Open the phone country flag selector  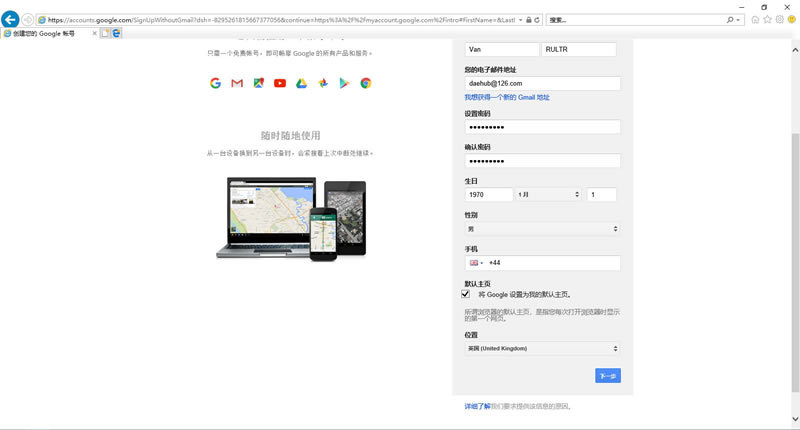click(x=476, y=263)
